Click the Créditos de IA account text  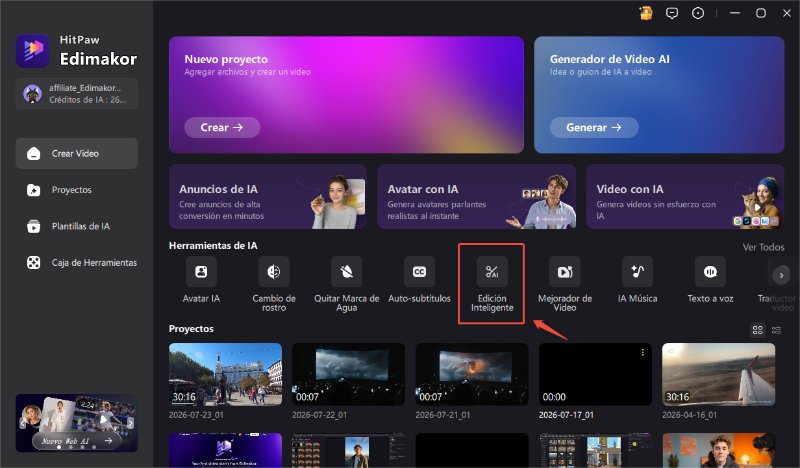(87, 100)
